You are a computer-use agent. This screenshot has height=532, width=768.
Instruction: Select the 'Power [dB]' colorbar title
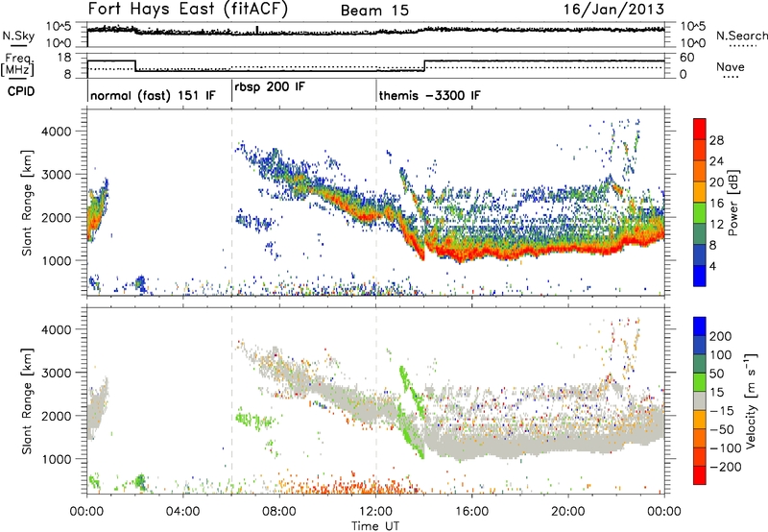732,203
